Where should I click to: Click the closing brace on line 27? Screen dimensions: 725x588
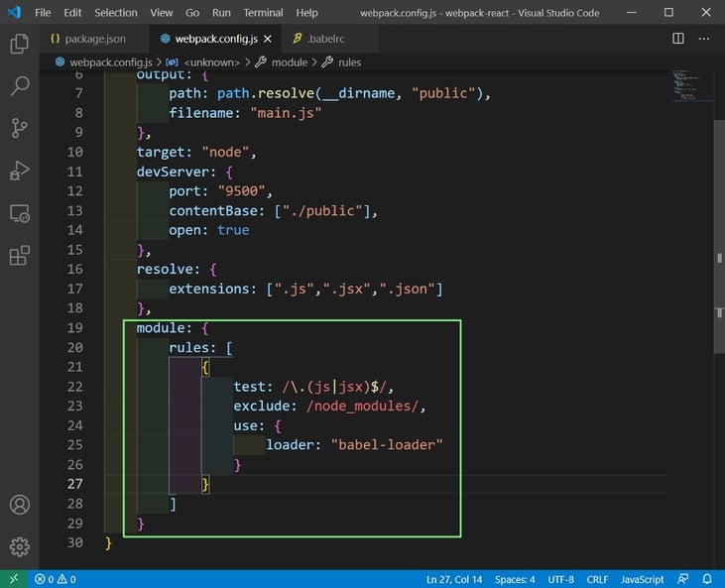[205, 485]
